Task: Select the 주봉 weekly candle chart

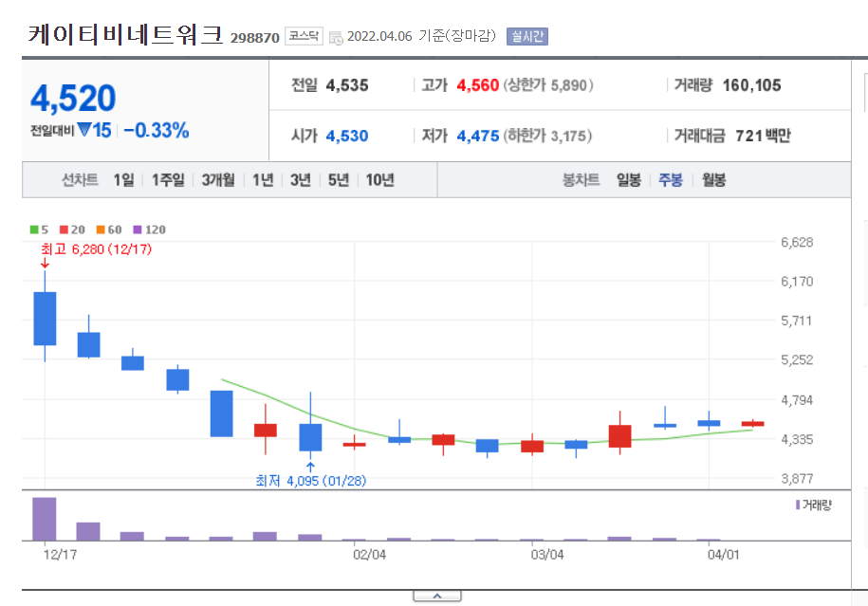Action: 671,180
